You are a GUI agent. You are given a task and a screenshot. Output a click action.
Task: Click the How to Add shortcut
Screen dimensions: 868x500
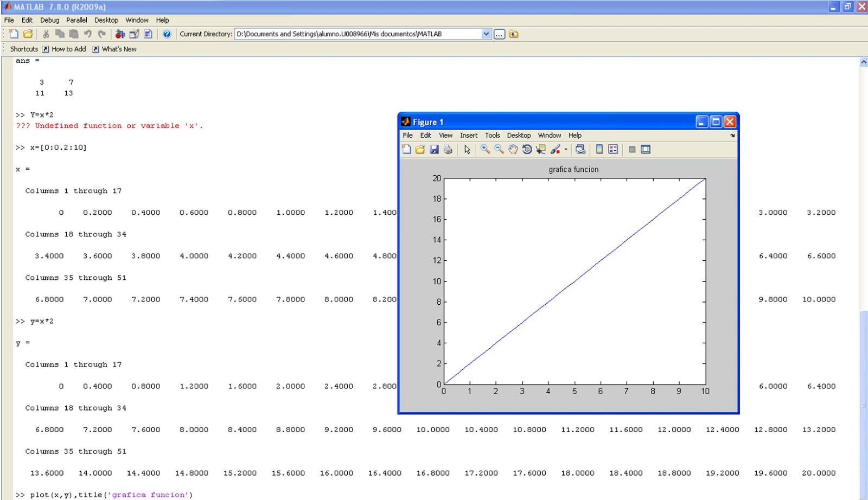click(64, 49)
